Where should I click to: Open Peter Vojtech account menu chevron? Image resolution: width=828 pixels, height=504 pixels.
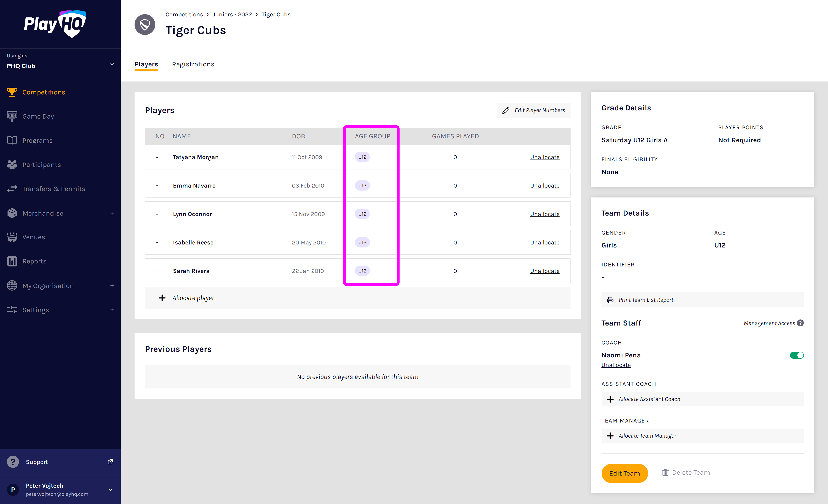point(110,490)
